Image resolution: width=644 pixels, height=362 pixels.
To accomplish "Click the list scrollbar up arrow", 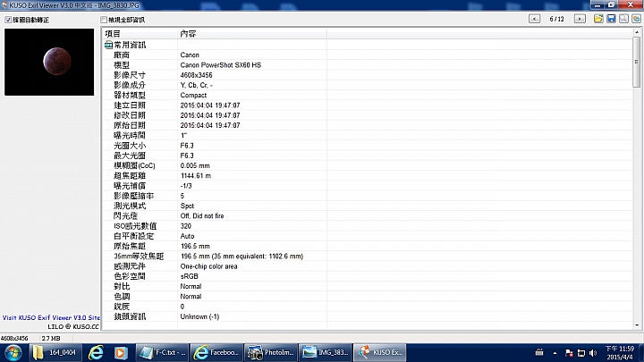I will [637, 32].
